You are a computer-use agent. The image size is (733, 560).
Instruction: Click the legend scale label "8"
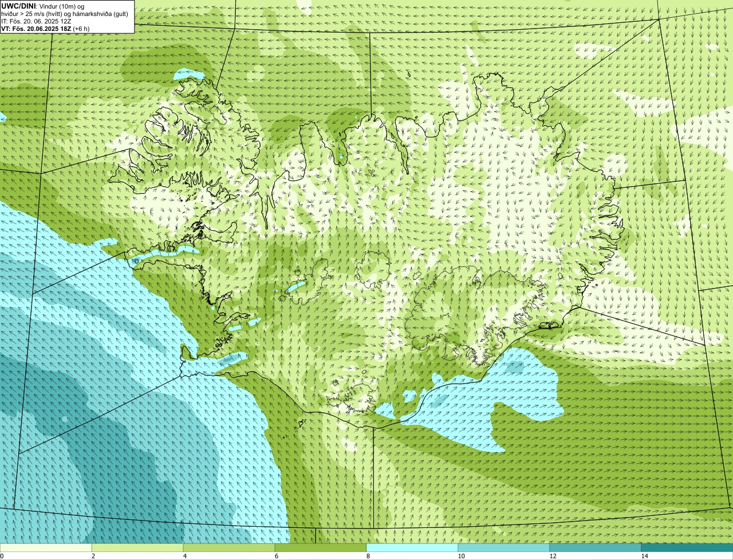coord(368,556)
